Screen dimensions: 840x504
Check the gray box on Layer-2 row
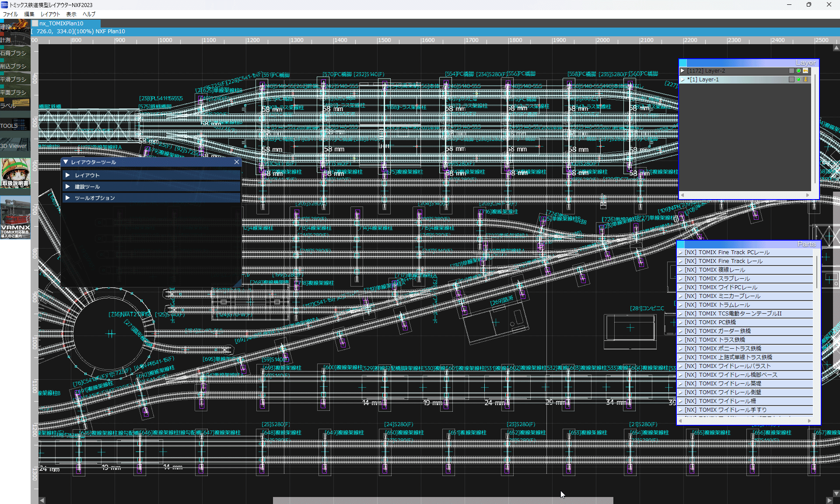tap(791, 71)
